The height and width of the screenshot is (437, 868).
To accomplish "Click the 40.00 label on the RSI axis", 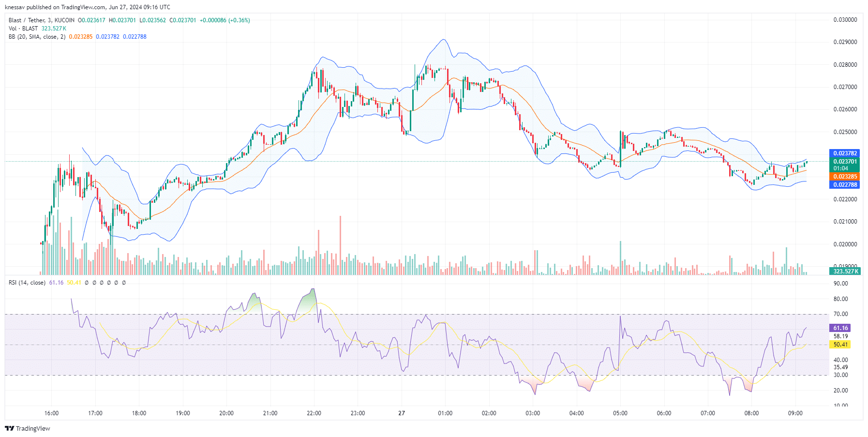I will 840,360.
